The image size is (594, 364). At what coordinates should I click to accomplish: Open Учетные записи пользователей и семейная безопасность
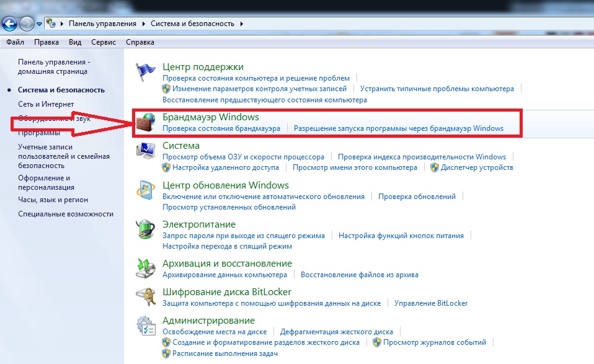64,156
